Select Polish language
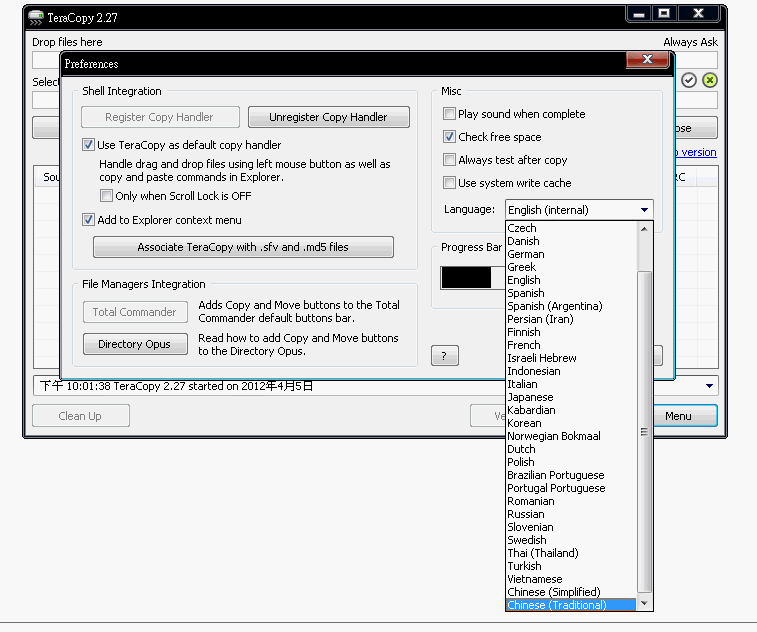Screen dimensions: 757x632 pyautogui.click(x=571, y=463)
